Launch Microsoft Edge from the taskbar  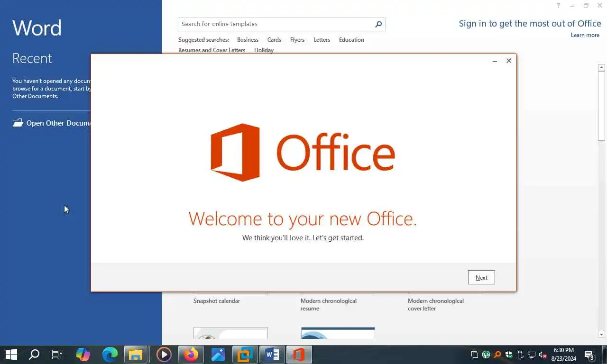[x=110, y=355]
